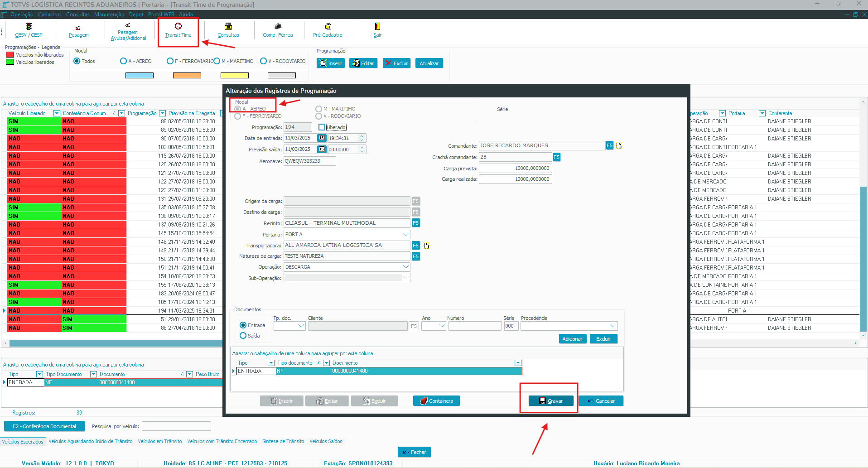Click the Fechar button at the bottom
The height and width of the screenshot is (468, 868).
pos(415,452)
